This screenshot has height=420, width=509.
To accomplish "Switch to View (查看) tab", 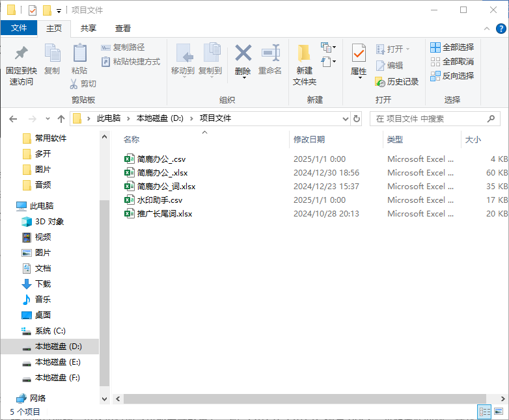I will coord(123,29).
